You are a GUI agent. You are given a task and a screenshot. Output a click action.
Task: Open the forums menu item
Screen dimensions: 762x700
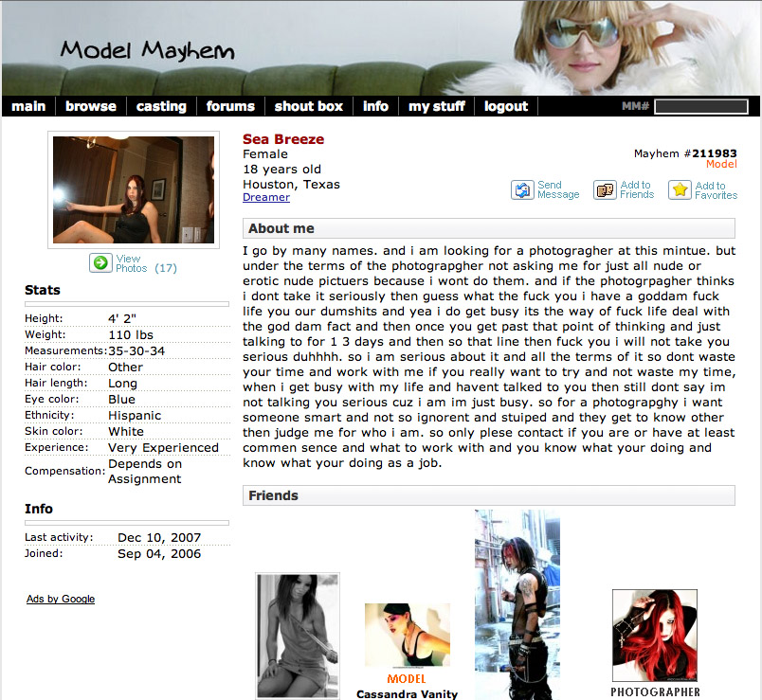pos(230,106)
